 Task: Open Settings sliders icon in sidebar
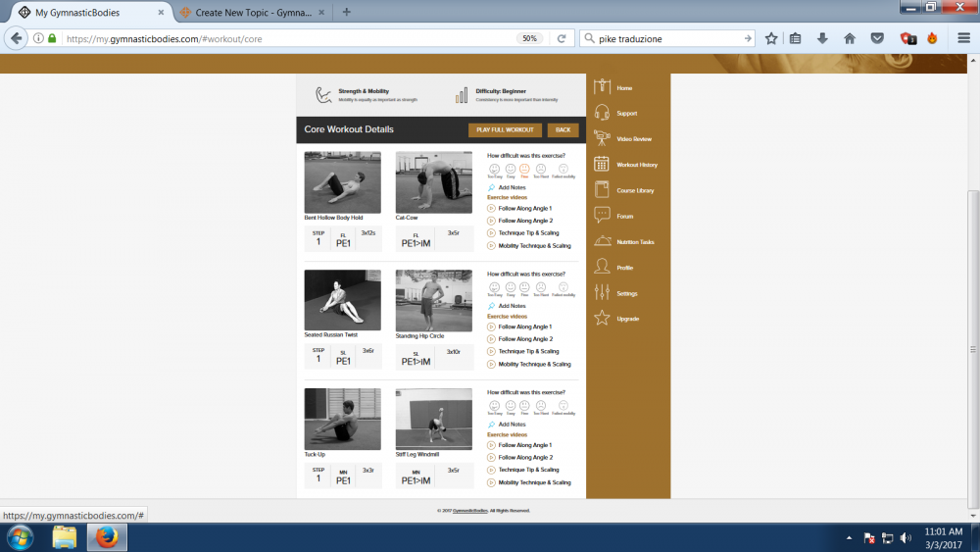coord(602,292)
